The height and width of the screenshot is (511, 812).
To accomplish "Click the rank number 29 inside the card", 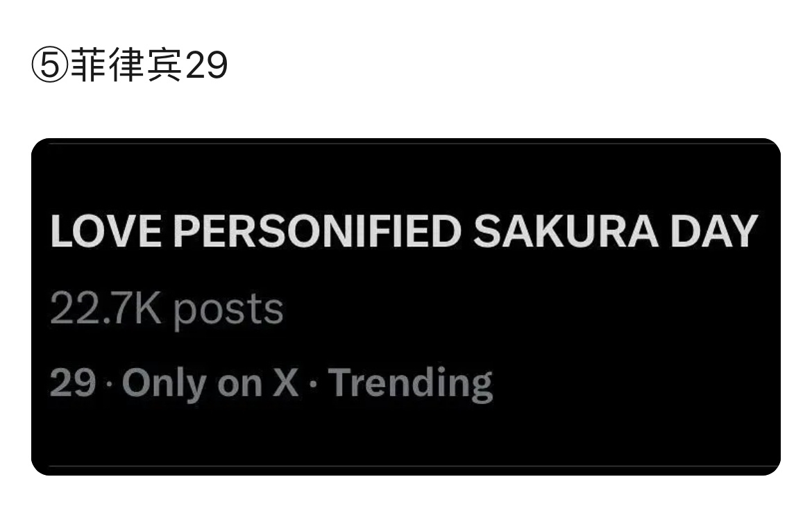I will pyautogui.click(x=73, y=383).
